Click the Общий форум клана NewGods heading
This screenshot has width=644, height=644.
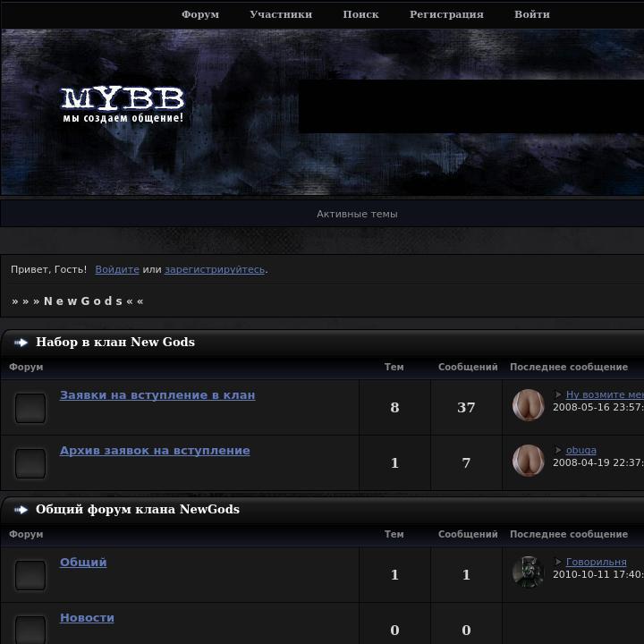138,509
